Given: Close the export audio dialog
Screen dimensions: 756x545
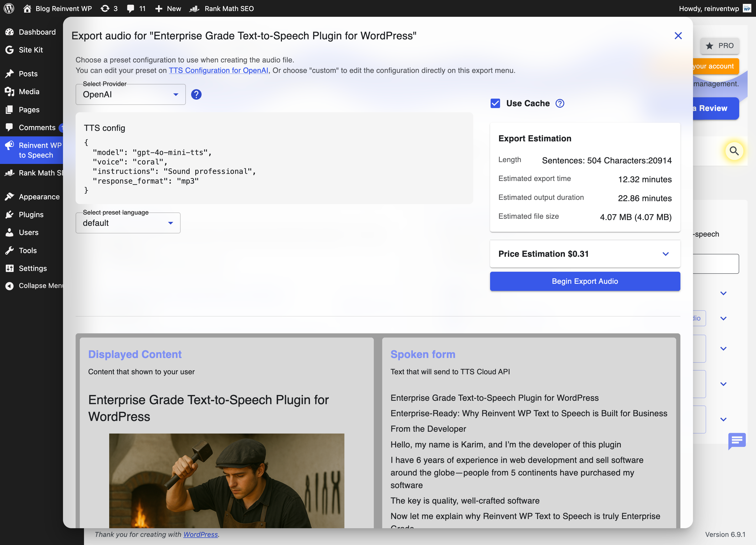Looking at the screenshot, I should click(678, 36).
